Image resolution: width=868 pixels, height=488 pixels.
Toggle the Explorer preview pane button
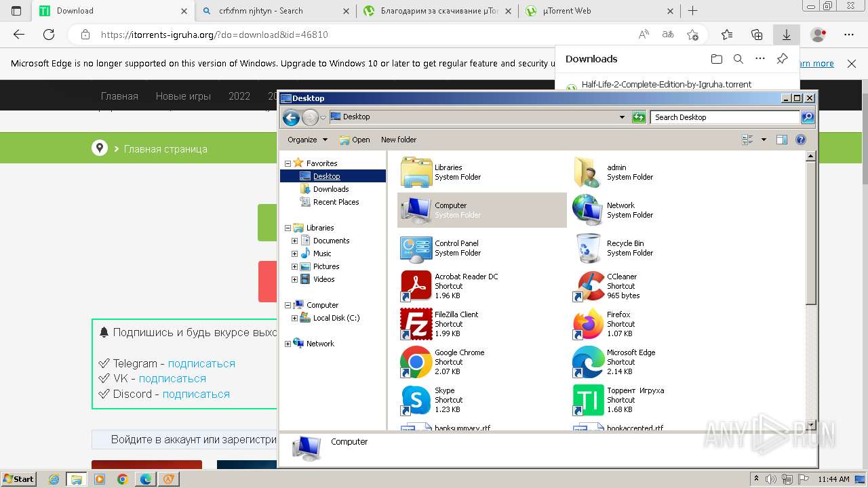click(781, 140)
